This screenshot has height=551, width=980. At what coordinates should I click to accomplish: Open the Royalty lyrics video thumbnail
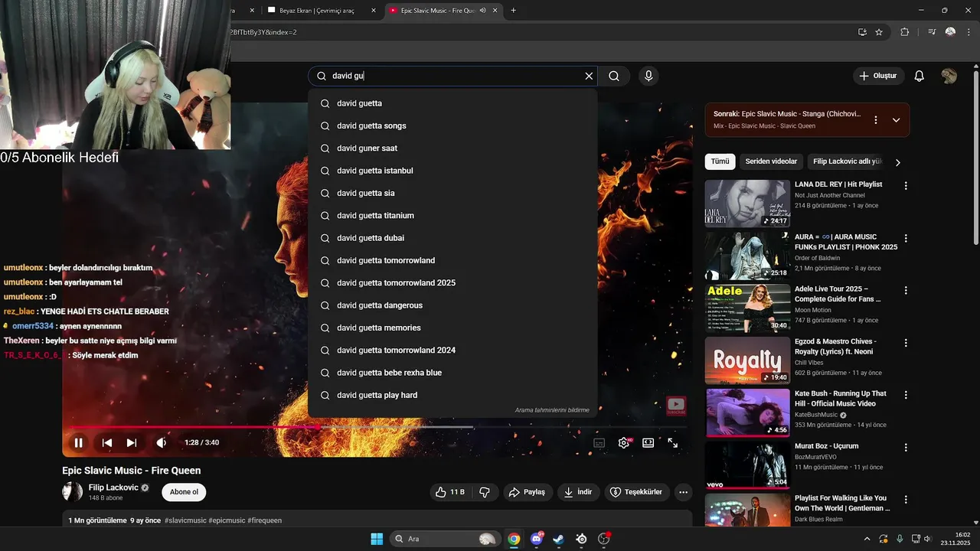pos(747,360)
